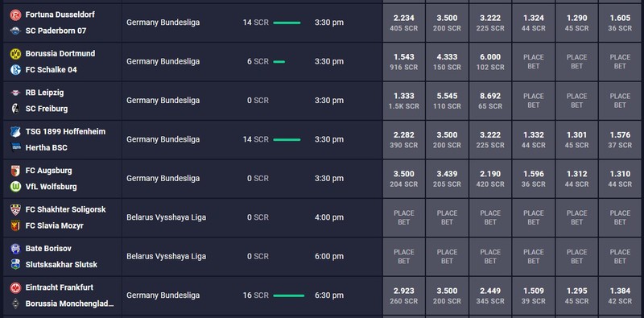The height and width of the screenshot is (318, 644).
Task: Click the 16 SCR volume bar for Frankfurt
Action: [x=289, y=295]
